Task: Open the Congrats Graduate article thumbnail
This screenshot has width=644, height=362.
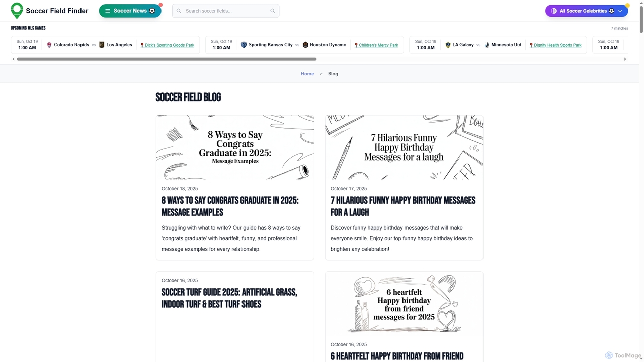Action: [x=235, y=147]
